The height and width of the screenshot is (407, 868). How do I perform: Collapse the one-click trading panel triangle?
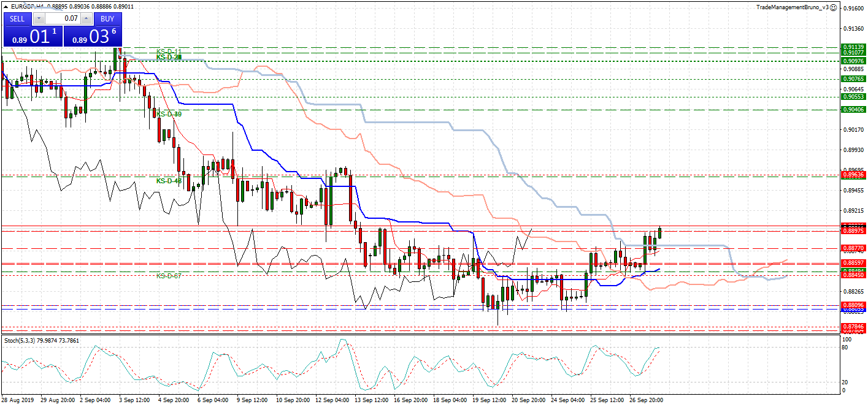click(x=6, y=7)
